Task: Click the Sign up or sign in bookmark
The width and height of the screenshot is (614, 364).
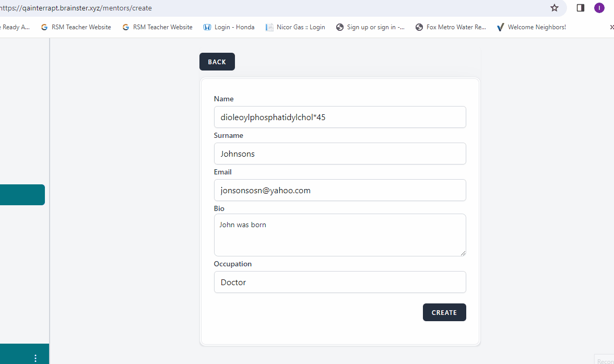Action: [370, 27]
